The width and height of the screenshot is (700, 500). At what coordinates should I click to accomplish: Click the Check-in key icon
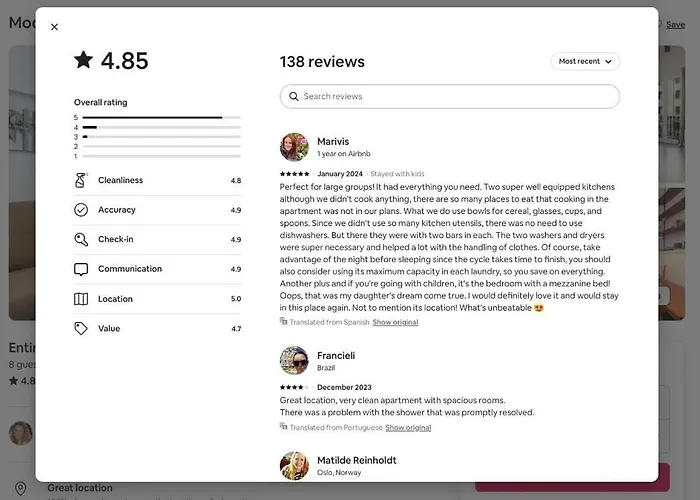81,239
